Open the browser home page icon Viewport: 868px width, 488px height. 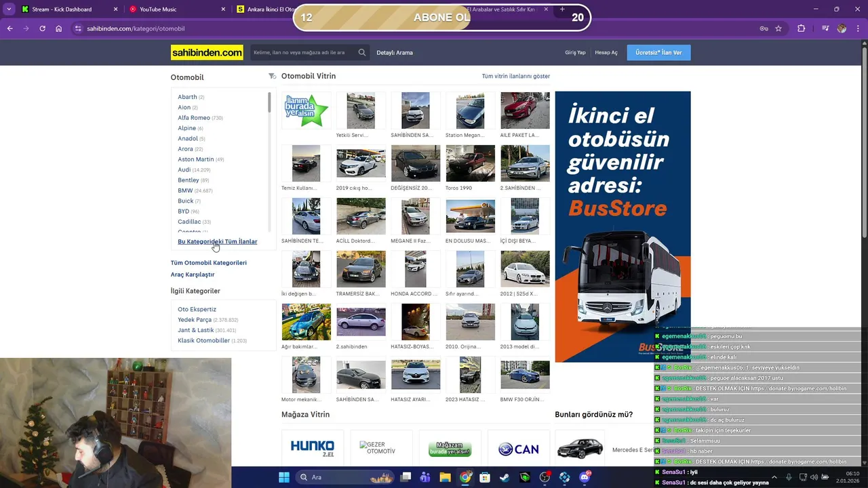pos(59,28)
